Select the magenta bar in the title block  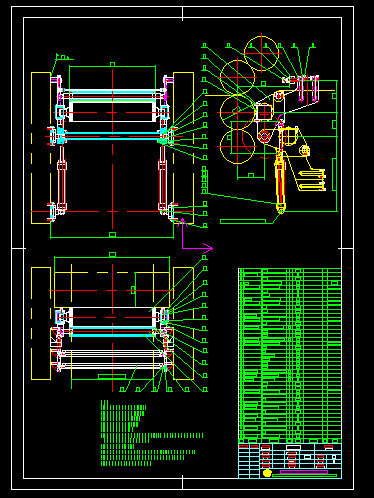tap(304, 472)
